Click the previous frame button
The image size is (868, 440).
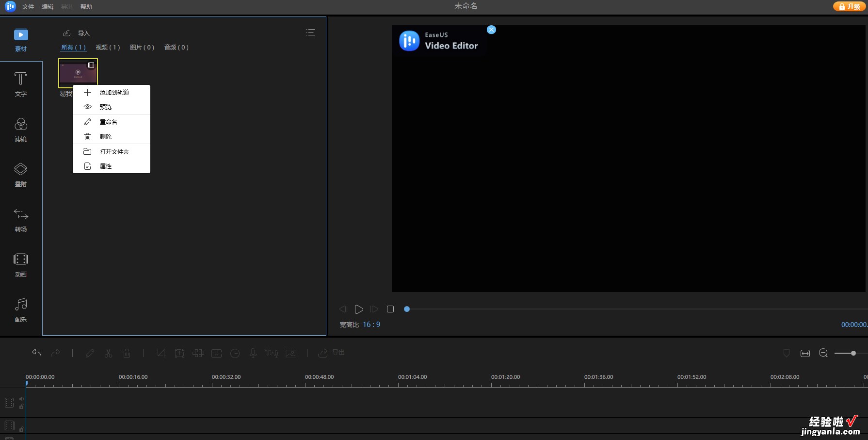[x=343, y=309]
